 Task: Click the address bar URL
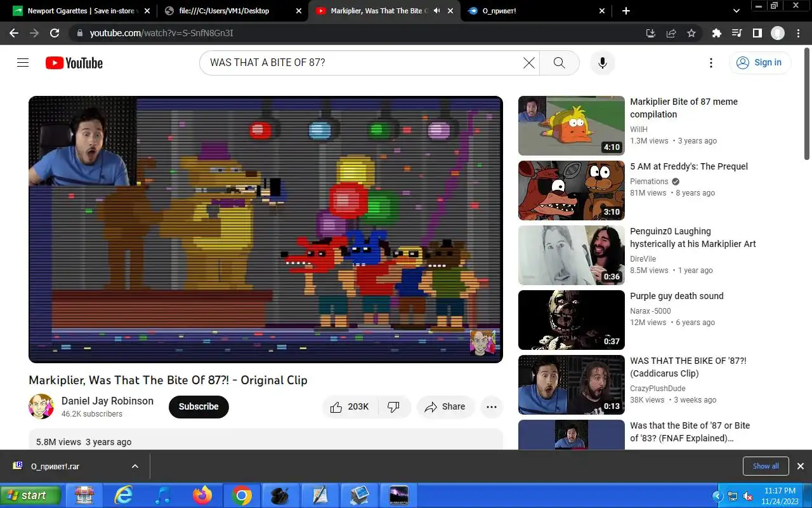(162, 33)
